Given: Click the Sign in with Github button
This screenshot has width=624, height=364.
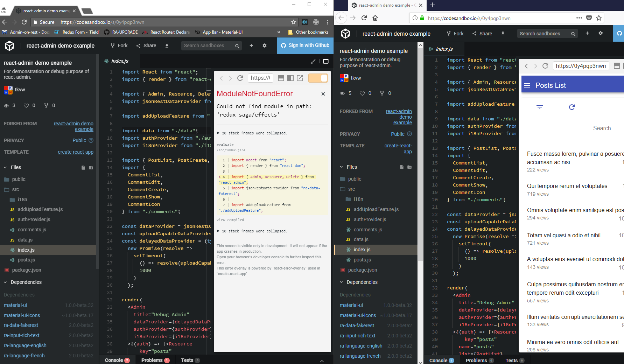Looking at the screenshot, I should click(305, 45).
